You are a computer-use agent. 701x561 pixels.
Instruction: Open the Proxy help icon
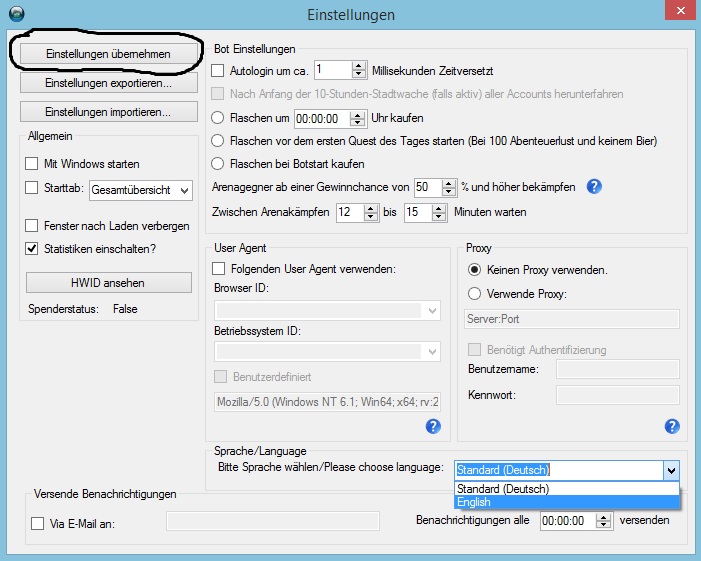(x=672, y=426)
